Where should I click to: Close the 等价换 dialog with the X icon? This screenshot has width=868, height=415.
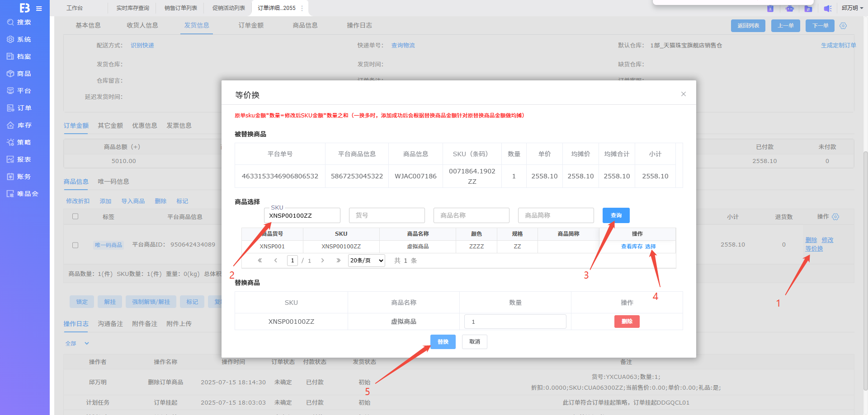point(683,94)
